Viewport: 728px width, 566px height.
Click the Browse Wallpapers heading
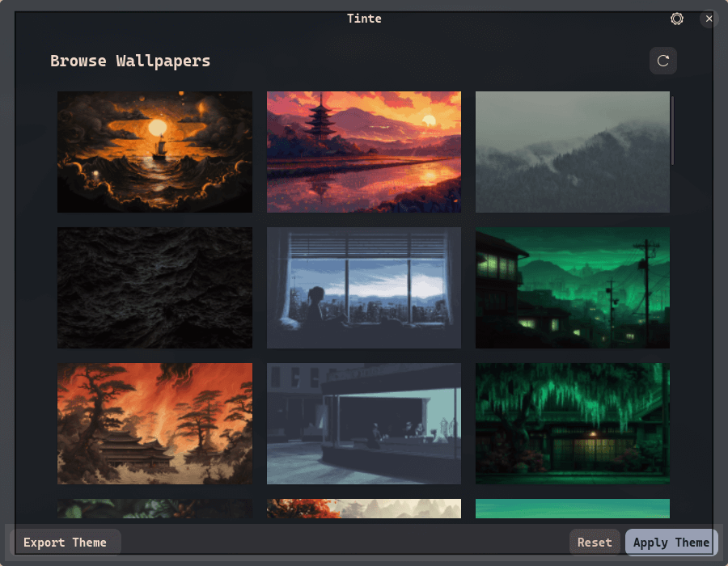(130, 61)
